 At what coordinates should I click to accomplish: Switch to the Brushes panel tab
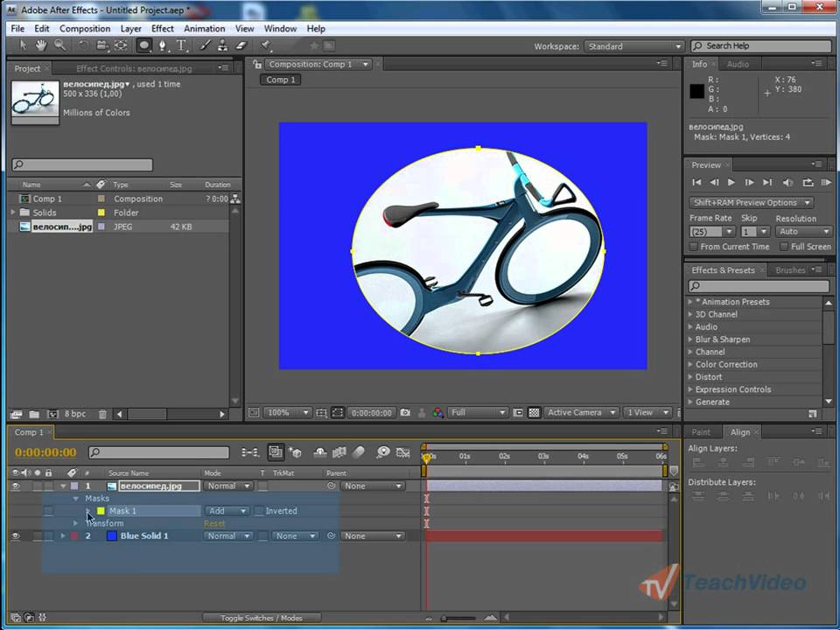point(790,270)
